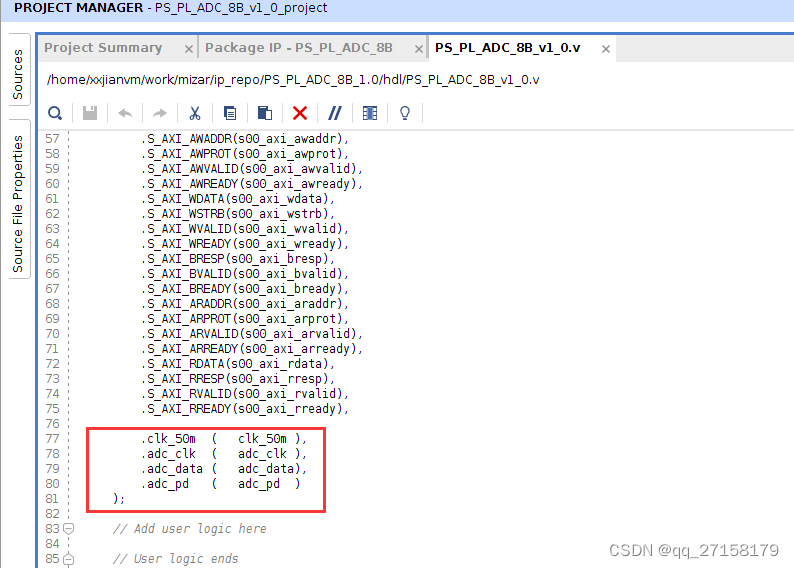
Task: Click the closing ); on line 81
Action: 118,499
